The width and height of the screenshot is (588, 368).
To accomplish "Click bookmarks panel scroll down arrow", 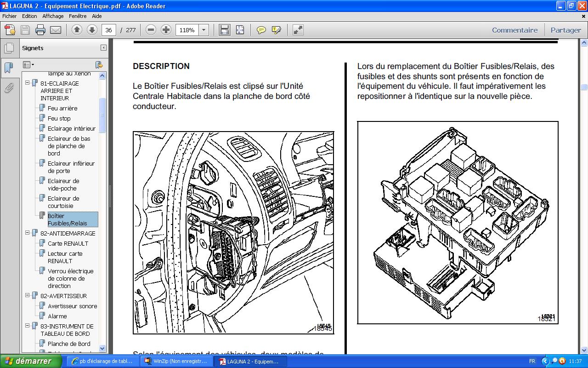I will click(102, 349).
